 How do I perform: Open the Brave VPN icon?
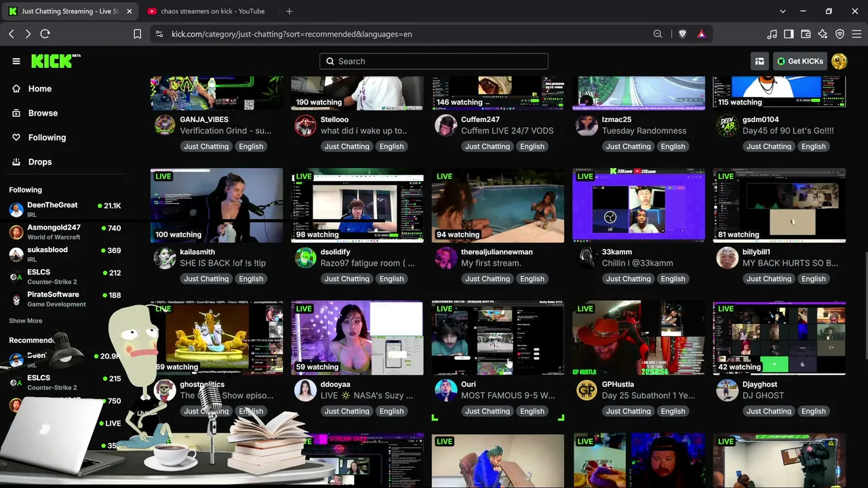tap(840, 34)
